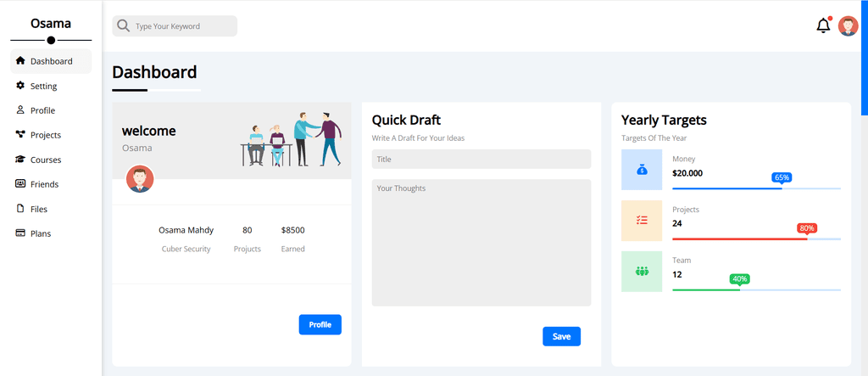
Task: Open Projects from the sidebar
Action: (x=51, y=135)
